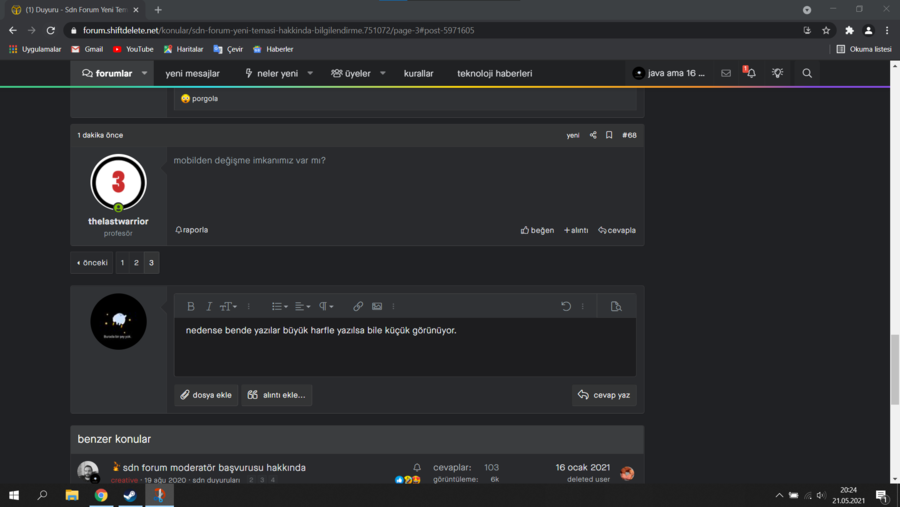
Task: Open the notifications bell in forum header
Action: 750,73
